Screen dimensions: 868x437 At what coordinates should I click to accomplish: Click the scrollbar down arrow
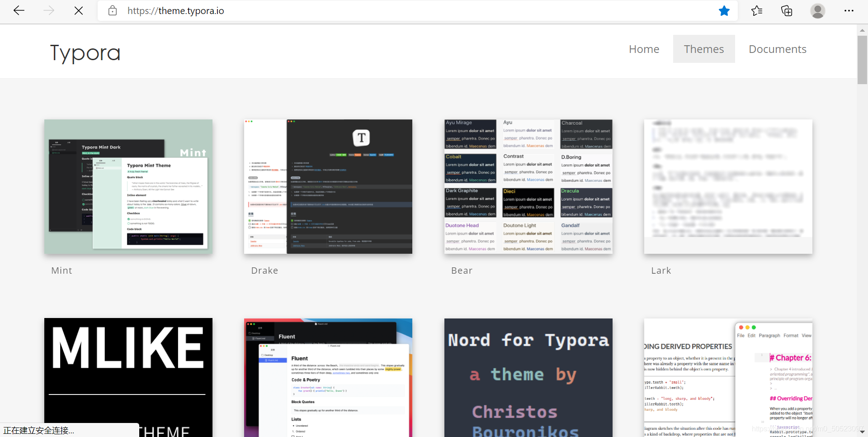(862, 432)
